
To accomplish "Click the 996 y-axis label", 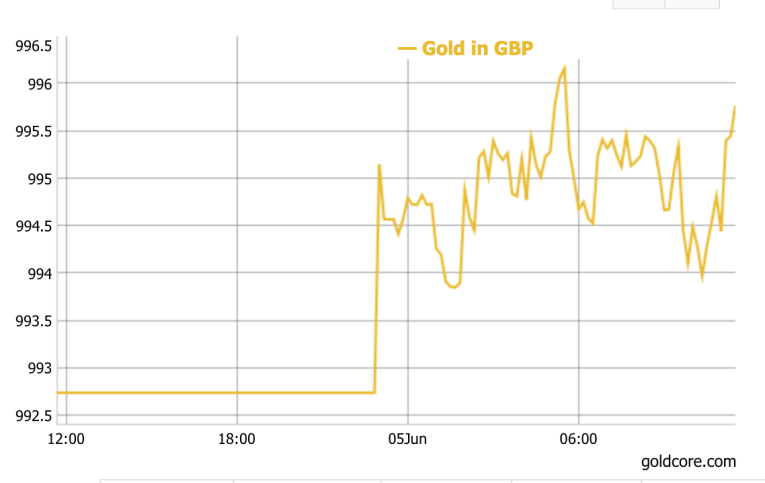I will (x=40, y=83).
